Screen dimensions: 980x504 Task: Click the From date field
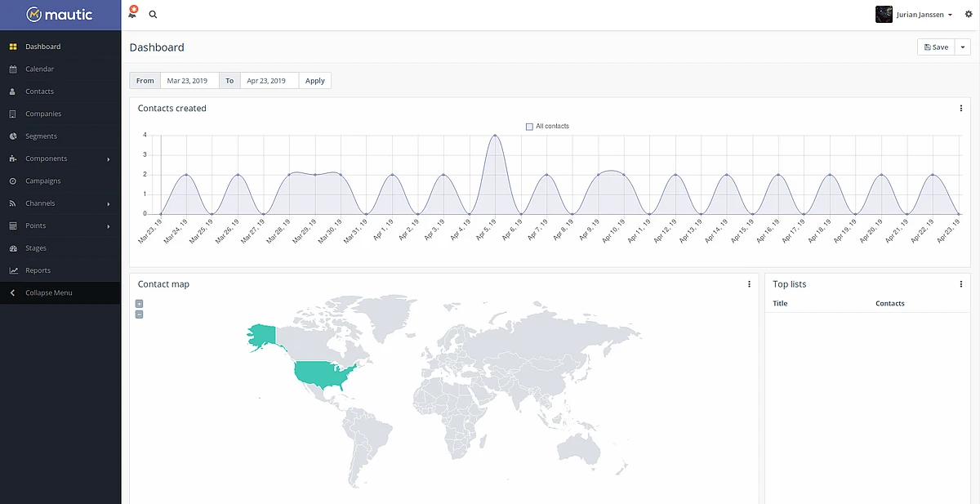pyautogui.click(x=189, y=81)
